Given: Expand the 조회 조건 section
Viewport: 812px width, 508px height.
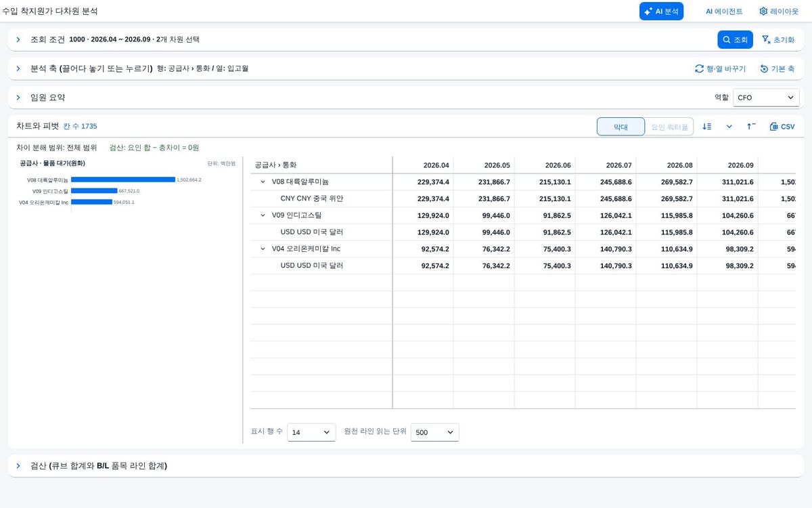Looking at the screenshot, I should click(x=18, y=40).
